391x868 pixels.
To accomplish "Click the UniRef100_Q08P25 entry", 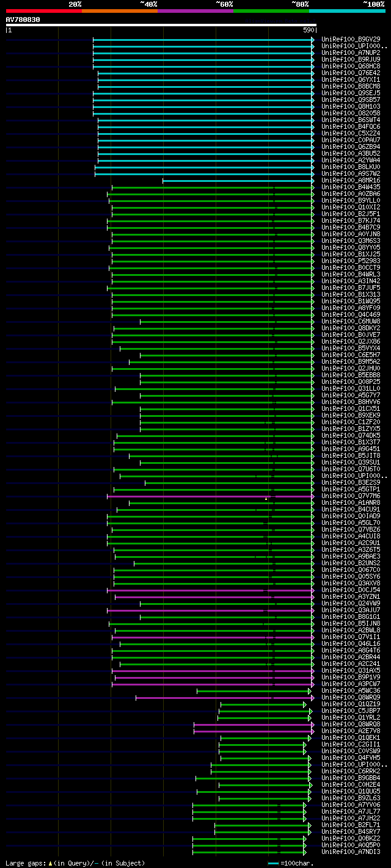I will pyautogui.click(x=351, y=382).
